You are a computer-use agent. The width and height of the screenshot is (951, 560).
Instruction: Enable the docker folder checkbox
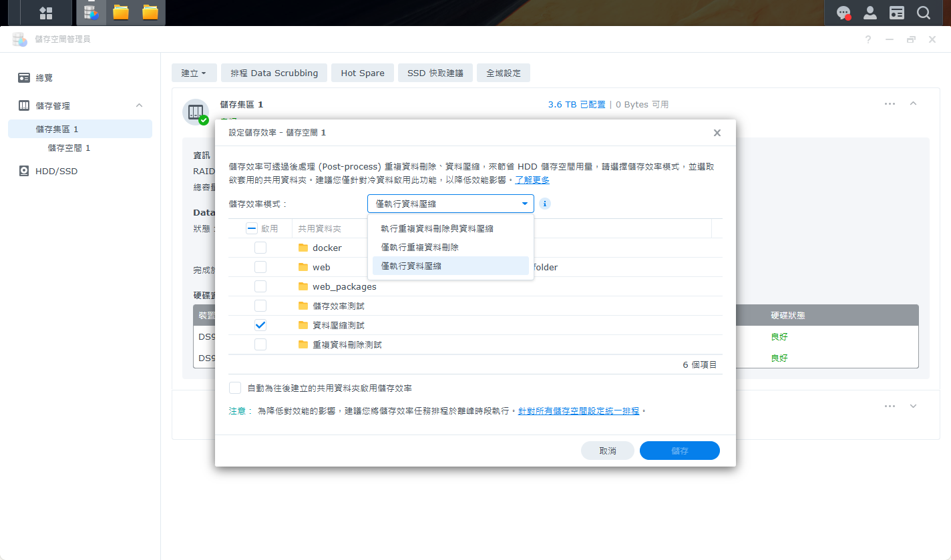[x=260, y=248]
